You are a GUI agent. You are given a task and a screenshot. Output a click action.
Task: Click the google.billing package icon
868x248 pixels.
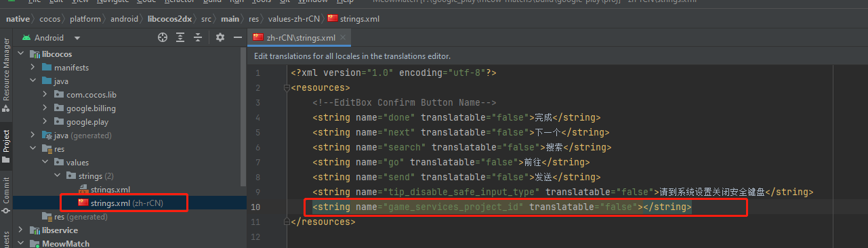(x=59, y=108)
